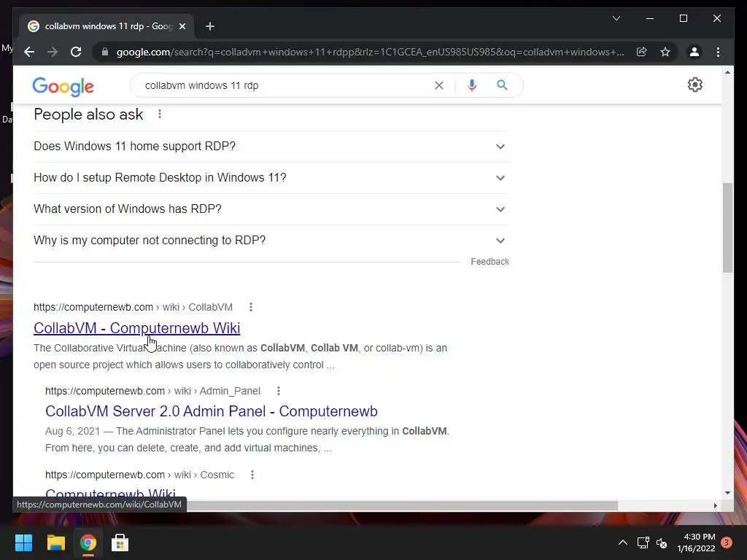Screen dimensions: 747x560
Task: Click the scroll-right arrow of horizontal scrollbar
Action: (x=715, y=506)
